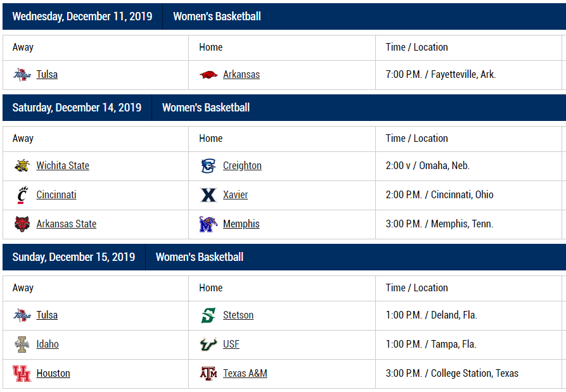Click the Idaho Vandals logo icon
Image resolution: width=566 pixels, height=392 pixels.
22,345
